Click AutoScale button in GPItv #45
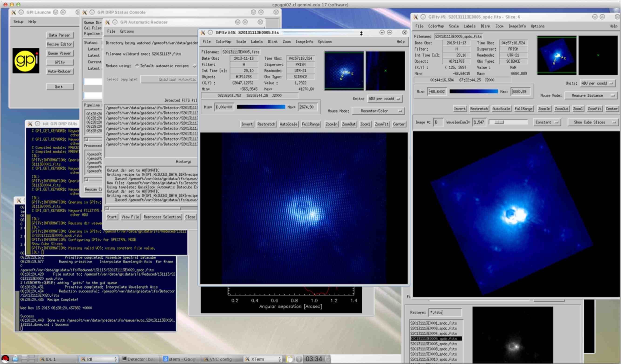Image resolution: width=621 pixels, height=364 pixels. (x=288, y=124)
